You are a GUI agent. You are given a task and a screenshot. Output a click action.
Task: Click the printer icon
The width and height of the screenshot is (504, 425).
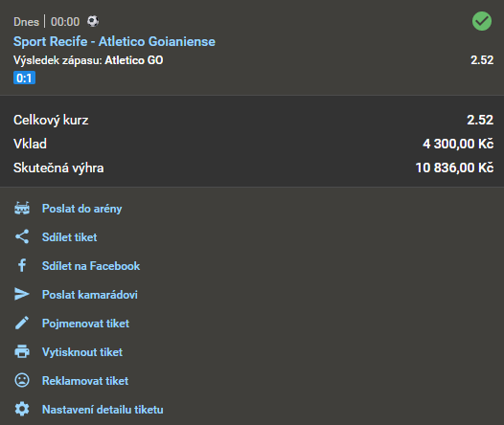click(22, 351)
